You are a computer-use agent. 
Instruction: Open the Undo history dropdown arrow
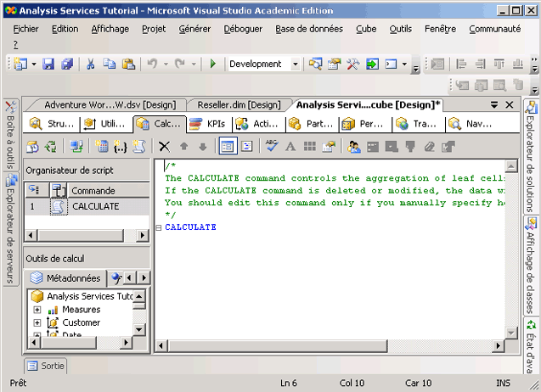click(166, 64)
